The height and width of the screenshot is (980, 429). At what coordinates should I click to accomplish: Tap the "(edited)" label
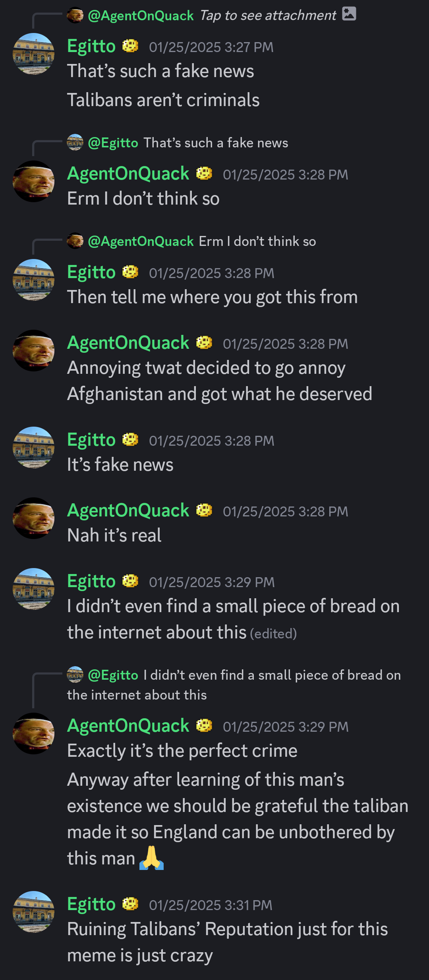[273, 634]
